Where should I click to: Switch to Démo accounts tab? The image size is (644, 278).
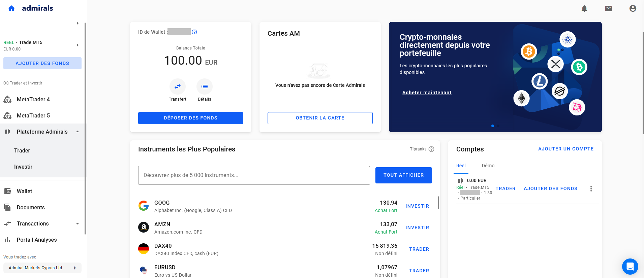488,166
